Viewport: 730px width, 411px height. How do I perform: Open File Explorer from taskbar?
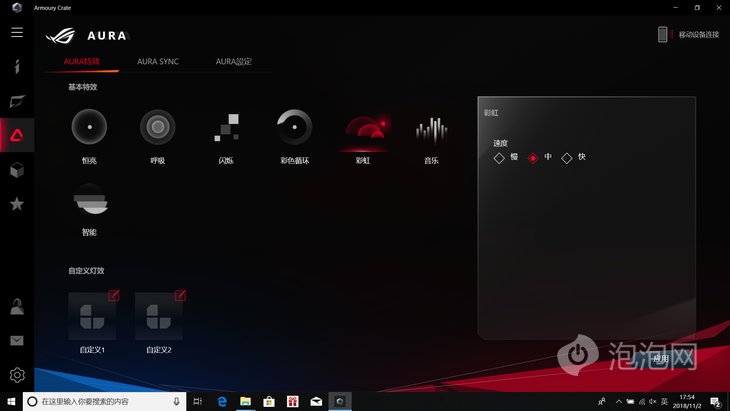click(245, 401)
